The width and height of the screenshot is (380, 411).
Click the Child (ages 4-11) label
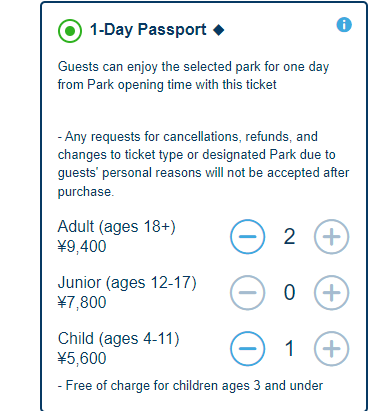119,339
